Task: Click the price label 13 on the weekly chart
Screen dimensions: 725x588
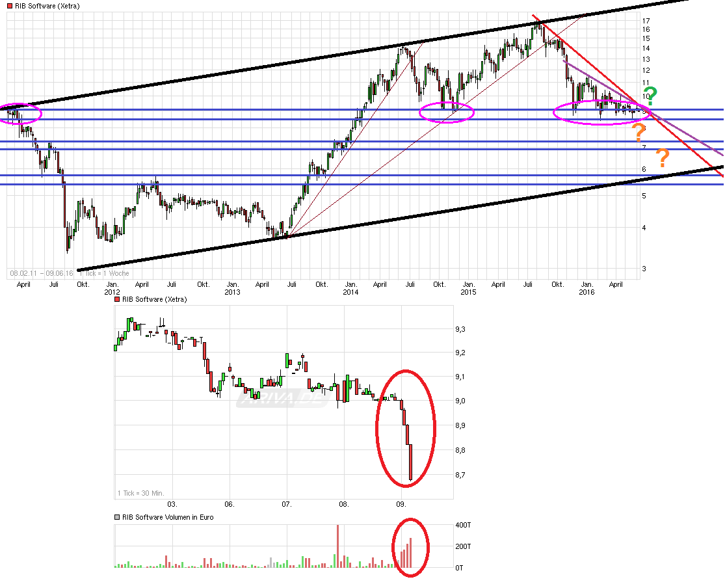Action: click(x=646, y=59)
